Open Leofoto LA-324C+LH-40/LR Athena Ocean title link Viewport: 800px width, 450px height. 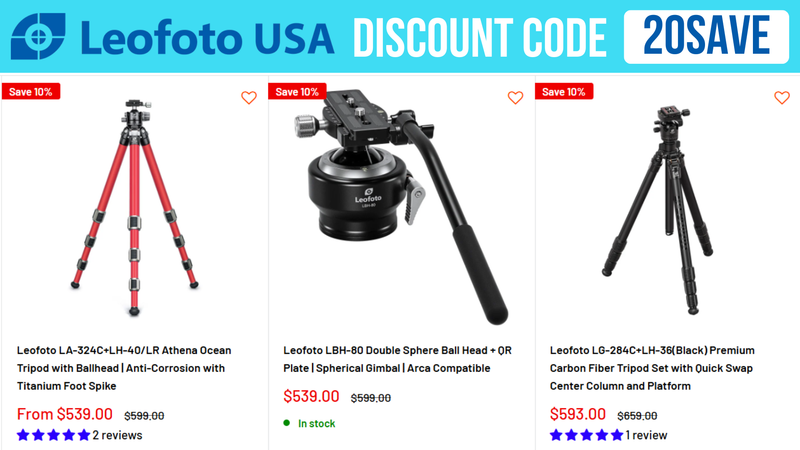pos(124,368)
